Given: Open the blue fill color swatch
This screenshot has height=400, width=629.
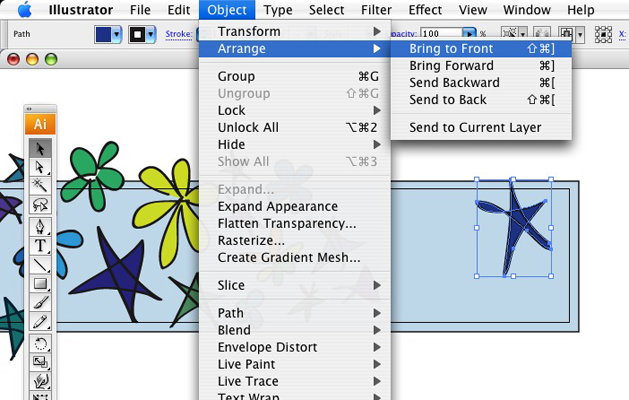Looking at the screenshot, I should 103,35.
